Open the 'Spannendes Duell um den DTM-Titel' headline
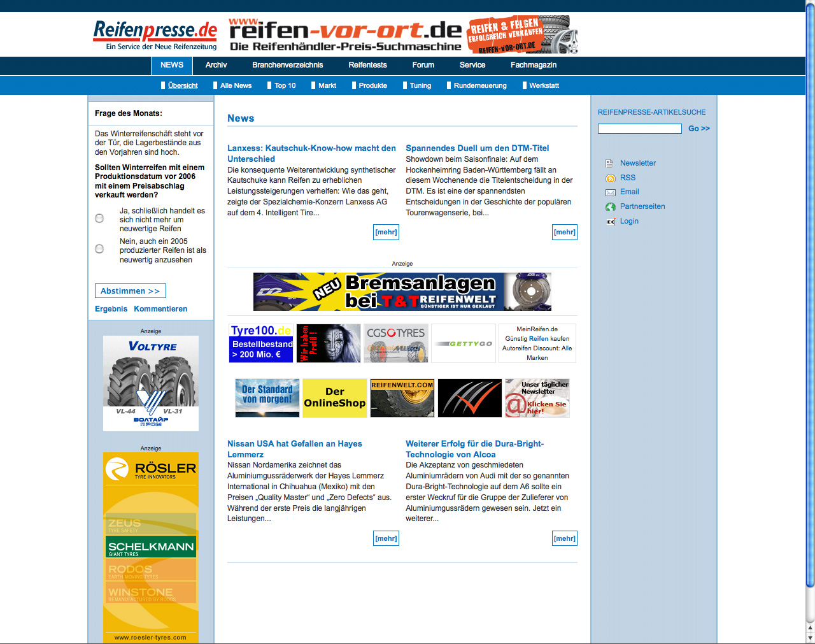Image resolution: width=815 pixels, height=644 pixels. point(477,148)
